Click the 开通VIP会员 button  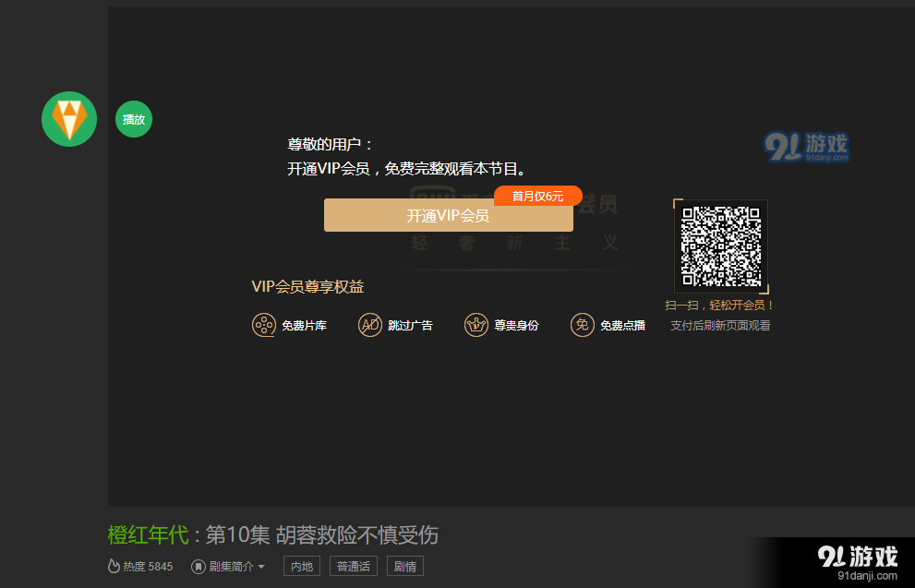click(x=449, y=215)
